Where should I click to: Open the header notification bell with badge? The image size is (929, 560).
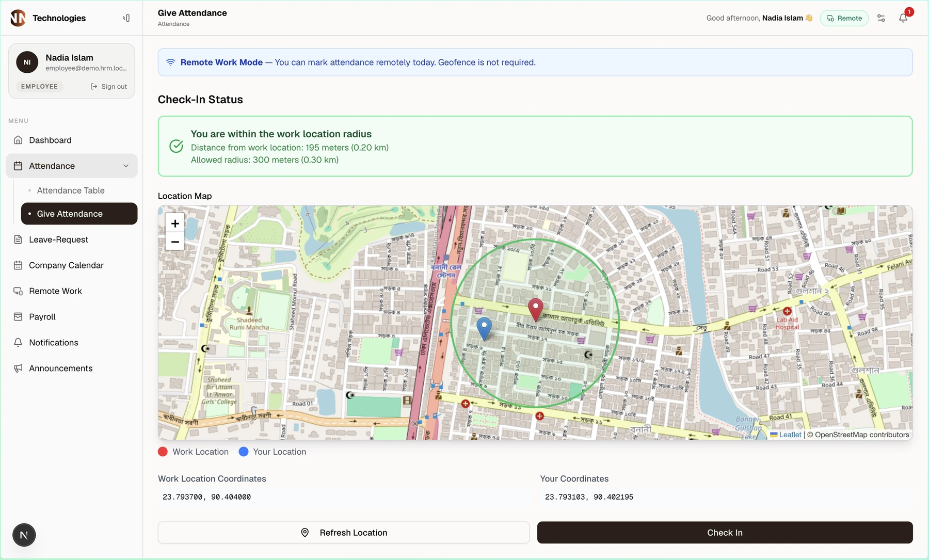pyautogui.click(x=903, y=18)
